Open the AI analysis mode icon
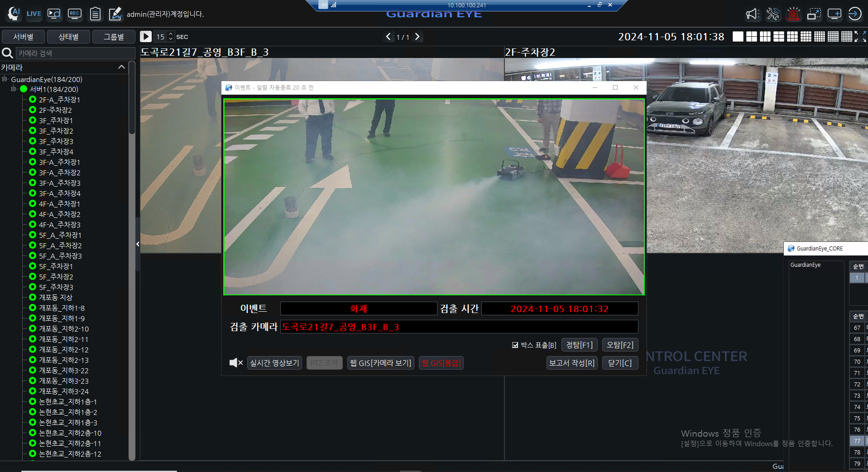Screen dimensions: 868x472 [x=14, y=14]
